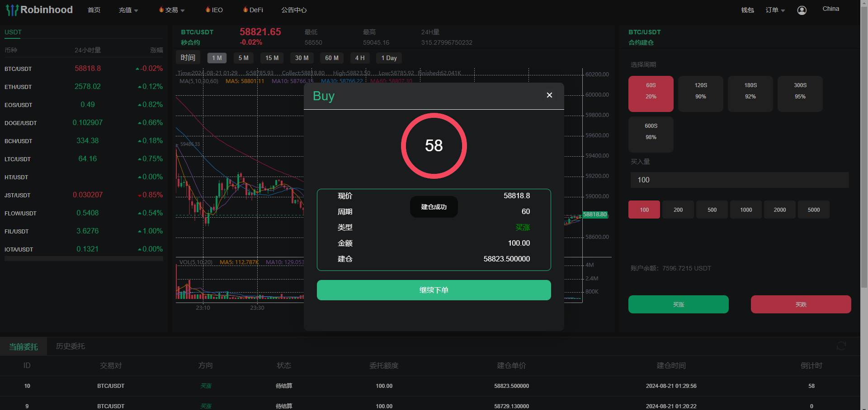Click the green 买涨 buy-up button
This screenshot has width=868, height=410.
(x=679, y=304)
